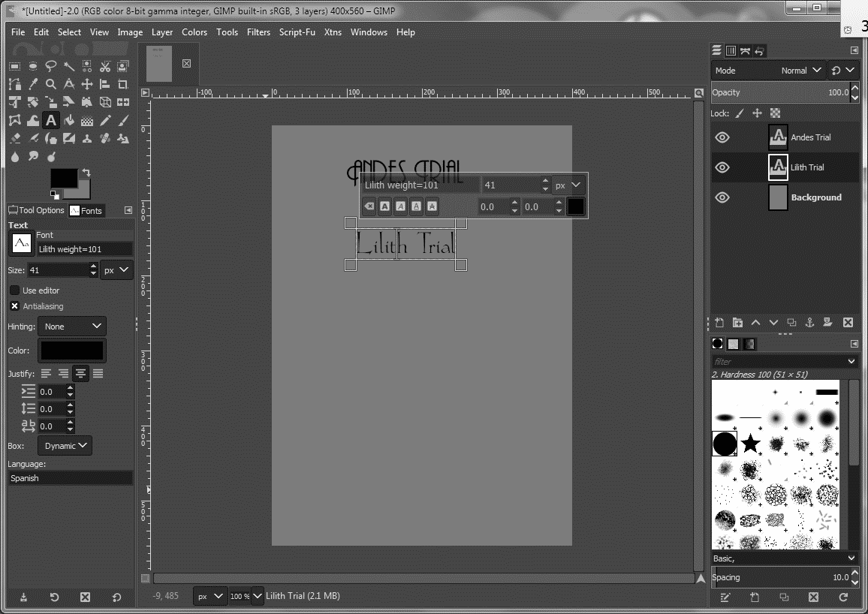Image resolution: width=868 pixels, height=614 pixels.
Task: Open the Basic brush tag dropdown
Action: pyautogui.click(x=851, y=558)
